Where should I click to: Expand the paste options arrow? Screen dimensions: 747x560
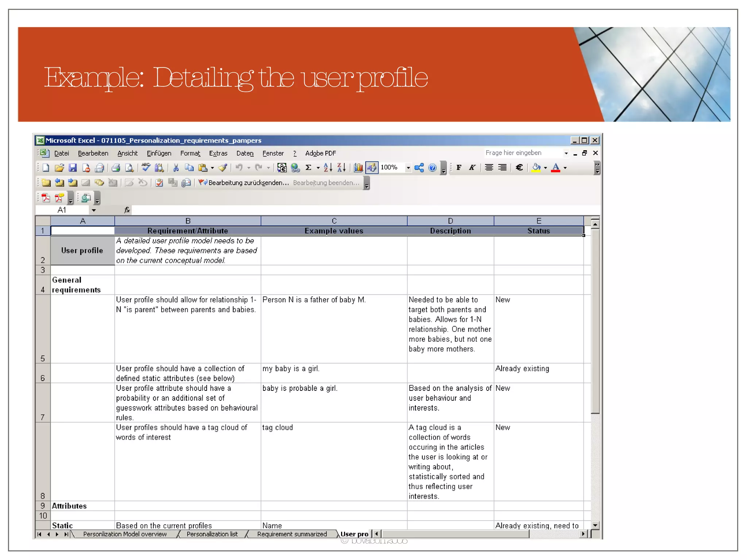point(212,168)
